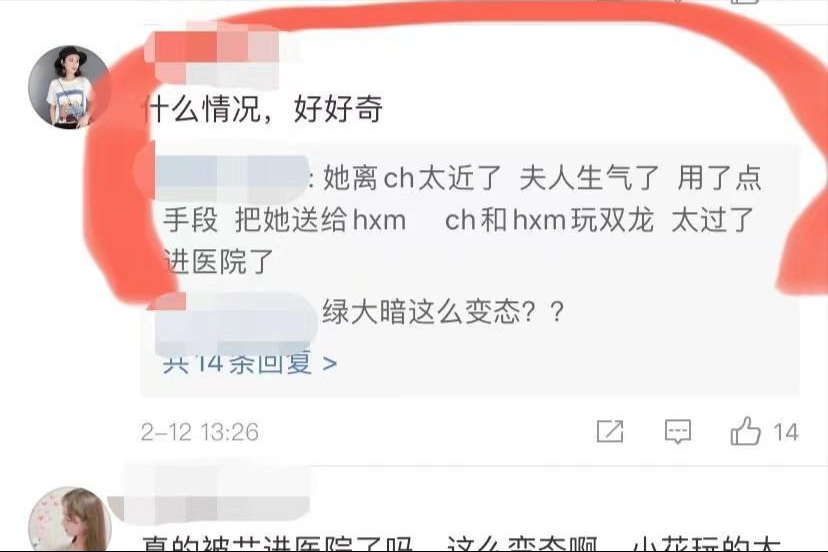The height and width of the screenshot is (552, 828).
Task: Select the bottom comment about 进医院了吗
Action: point(460,543)
